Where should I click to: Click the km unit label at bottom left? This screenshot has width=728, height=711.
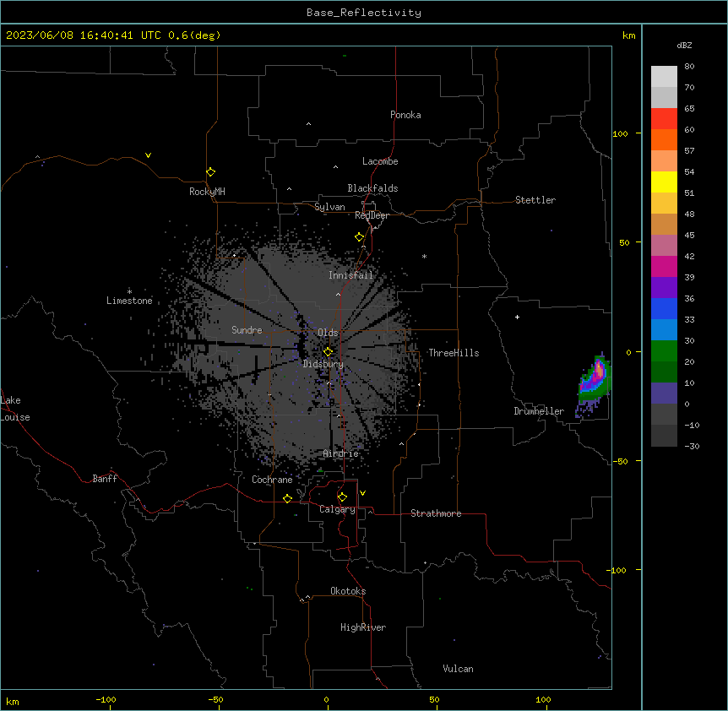tap(13, 701)
